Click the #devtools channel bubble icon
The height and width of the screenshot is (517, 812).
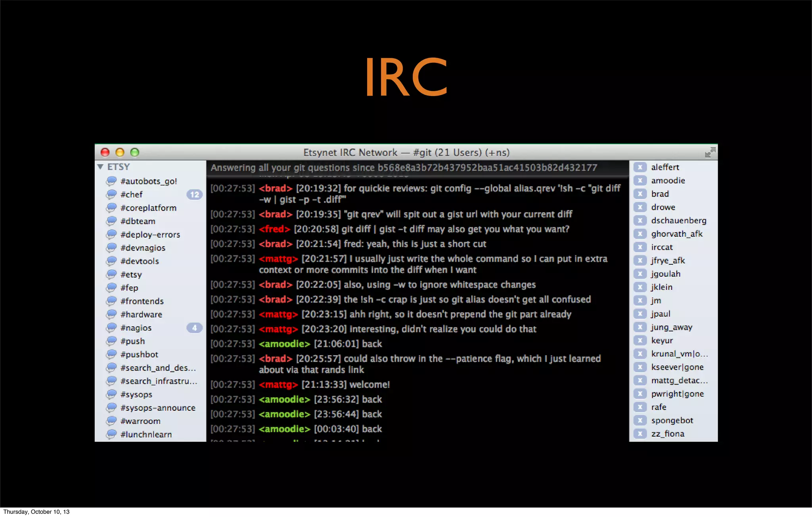(x=111, y=261)
